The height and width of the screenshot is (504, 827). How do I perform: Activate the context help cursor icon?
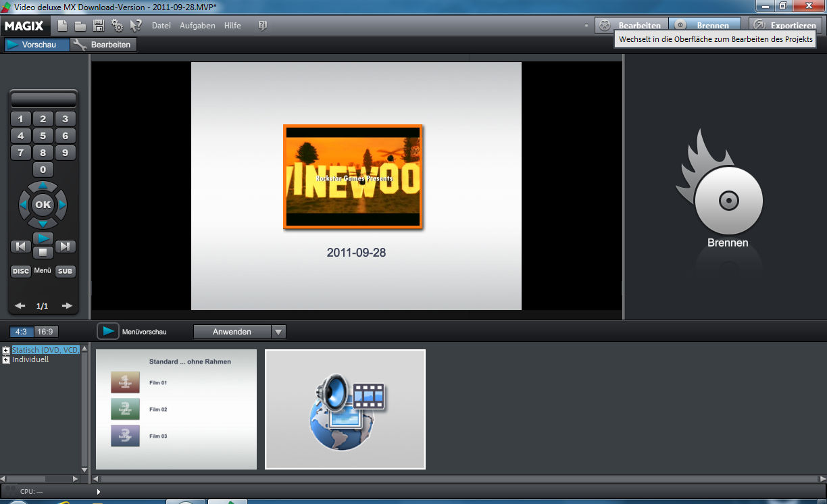tap(136, 26)
